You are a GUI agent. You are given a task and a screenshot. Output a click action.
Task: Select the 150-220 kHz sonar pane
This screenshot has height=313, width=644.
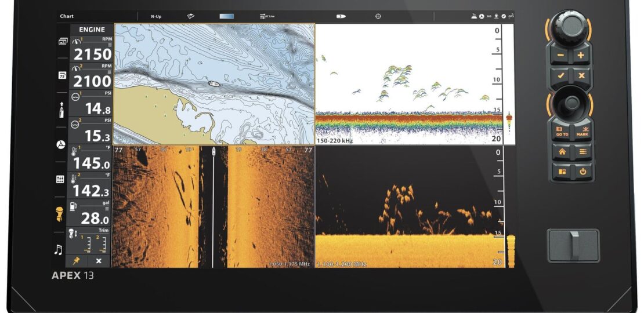coord(415,84)
